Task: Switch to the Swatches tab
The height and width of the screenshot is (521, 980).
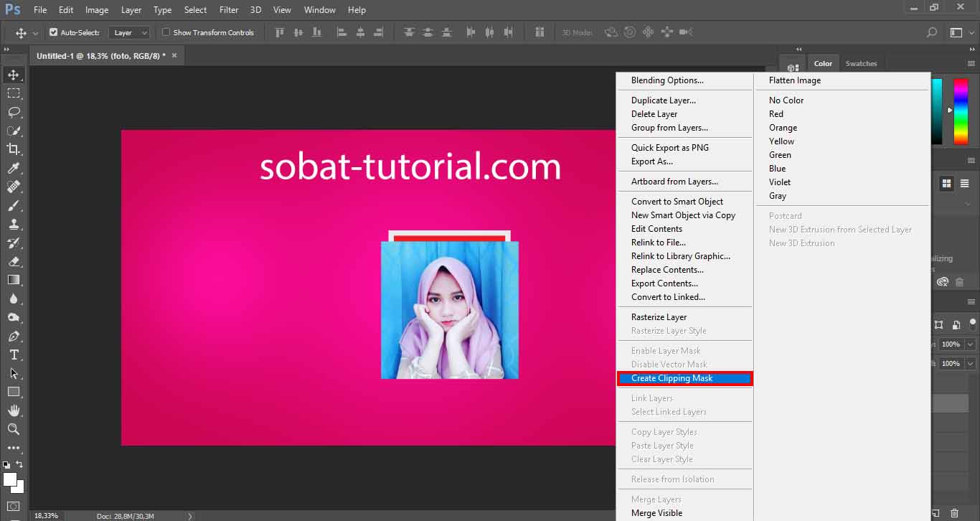Action: point(862,63)
